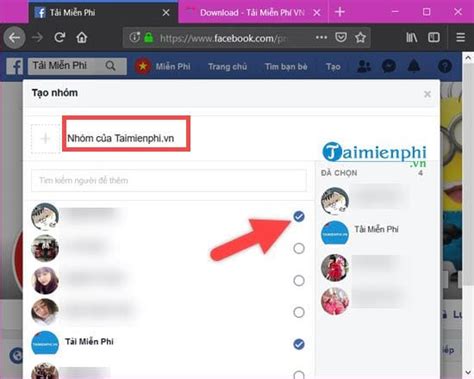Go back using the browser back arrow
Viewport: 474px width, 379px height.
pyautogui.click(x=14, y=38)
